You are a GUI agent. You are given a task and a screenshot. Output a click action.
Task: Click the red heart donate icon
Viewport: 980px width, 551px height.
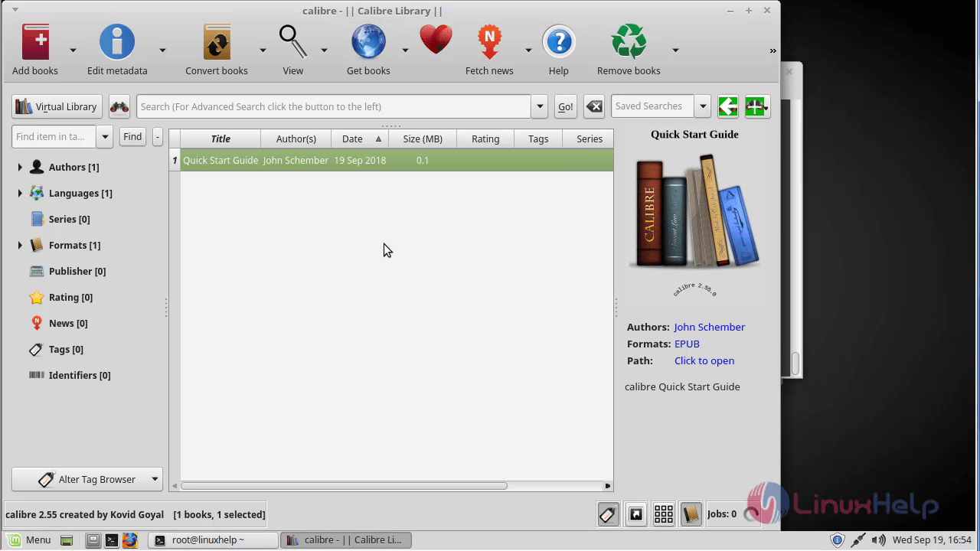click(x=436, y=41)
